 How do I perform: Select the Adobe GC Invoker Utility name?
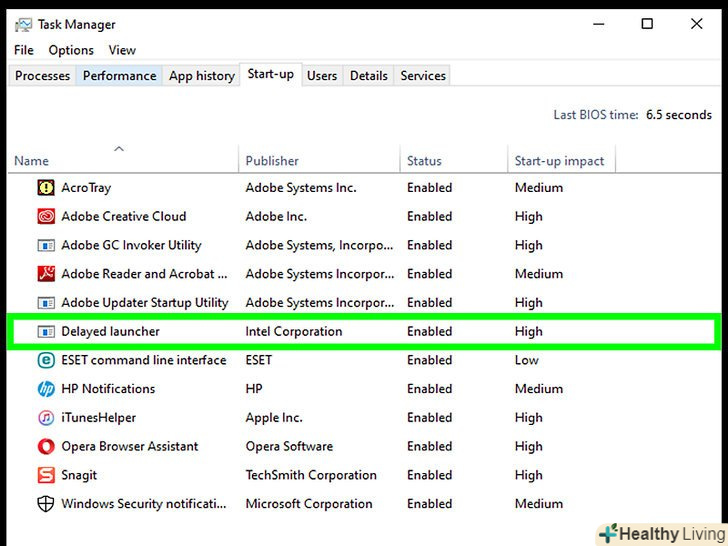pos(131,245)
